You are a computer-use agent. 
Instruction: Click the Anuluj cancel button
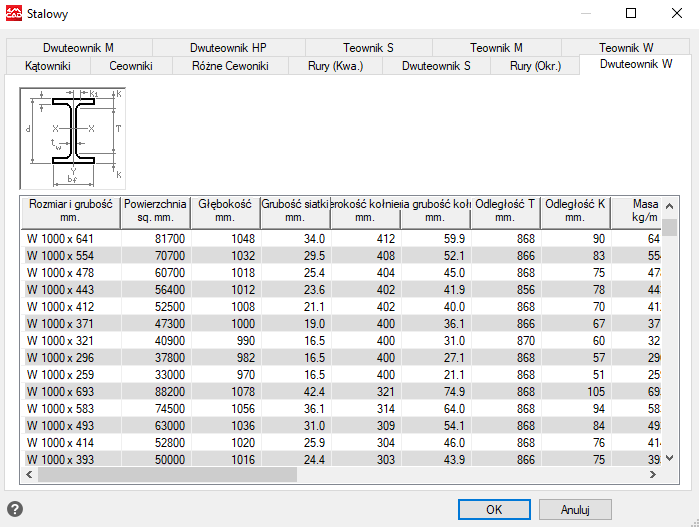click(574, 509)
